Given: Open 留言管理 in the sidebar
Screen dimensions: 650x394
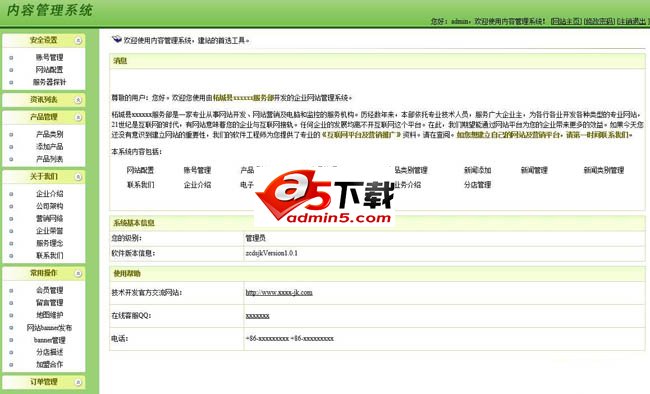Looking at the screenshot, I should [x=49, y=303].
